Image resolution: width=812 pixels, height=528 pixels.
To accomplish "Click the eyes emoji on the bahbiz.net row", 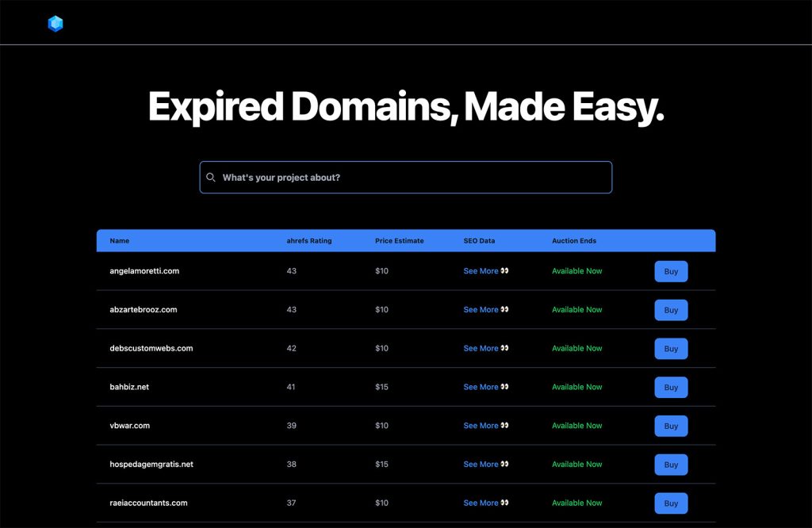I will point(504,387).
